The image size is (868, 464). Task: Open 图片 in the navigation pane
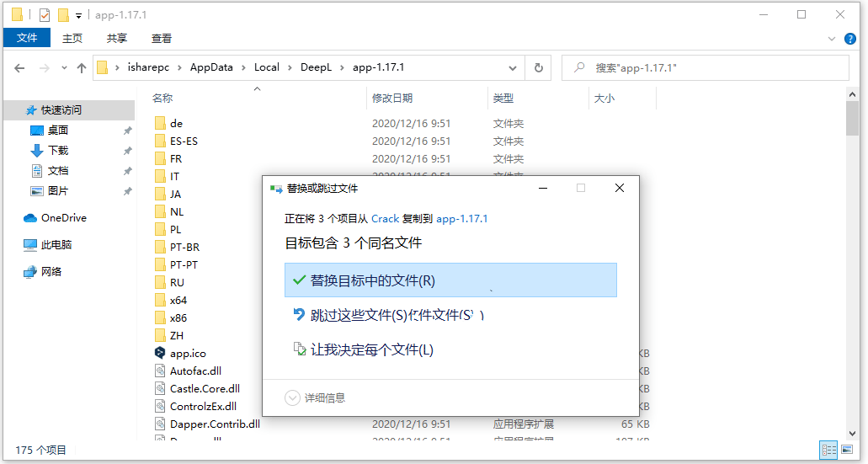57,190
